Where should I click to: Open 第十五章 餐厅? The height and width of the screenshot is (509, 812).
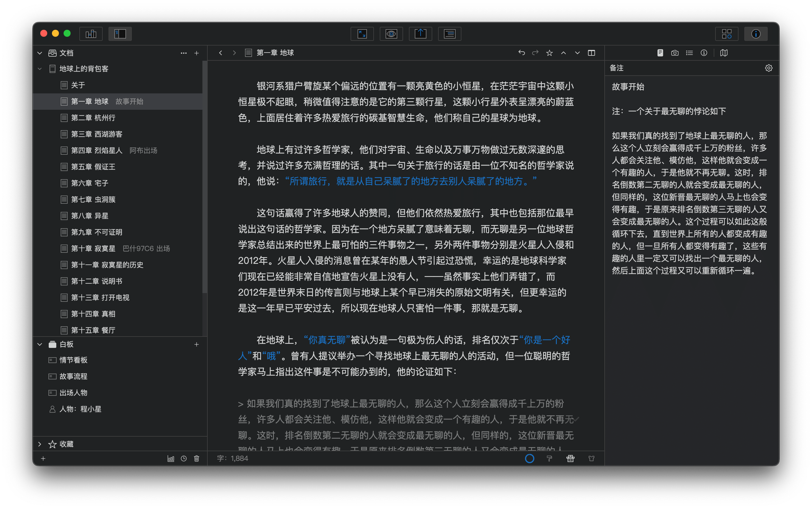[118, 330]
